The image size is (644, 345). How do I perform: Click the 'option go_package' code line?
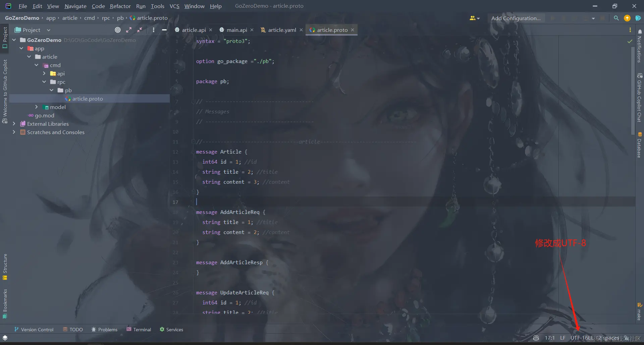pyautogui.click(x=235, y=61)
